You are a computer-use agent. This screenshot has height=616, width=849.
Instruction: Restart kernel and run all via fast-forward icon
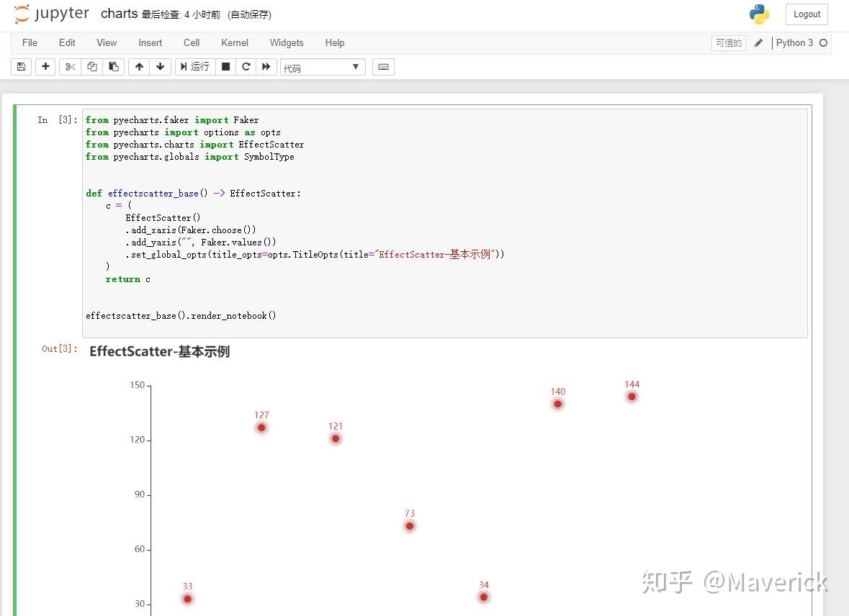point(266,66)
